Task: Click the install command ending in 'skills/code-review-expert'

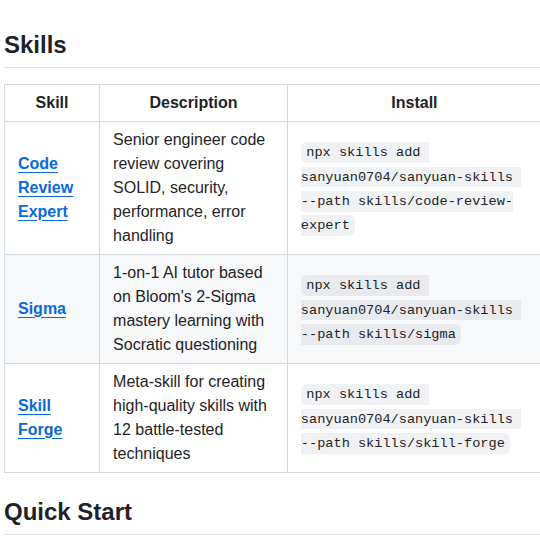Action: click(411, 189)
